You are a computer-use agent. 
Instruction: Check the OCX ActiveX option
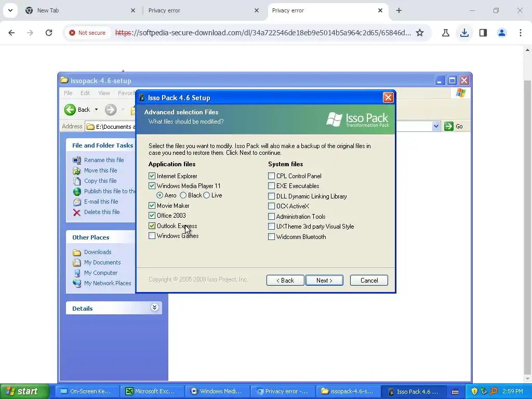[271, 206]
